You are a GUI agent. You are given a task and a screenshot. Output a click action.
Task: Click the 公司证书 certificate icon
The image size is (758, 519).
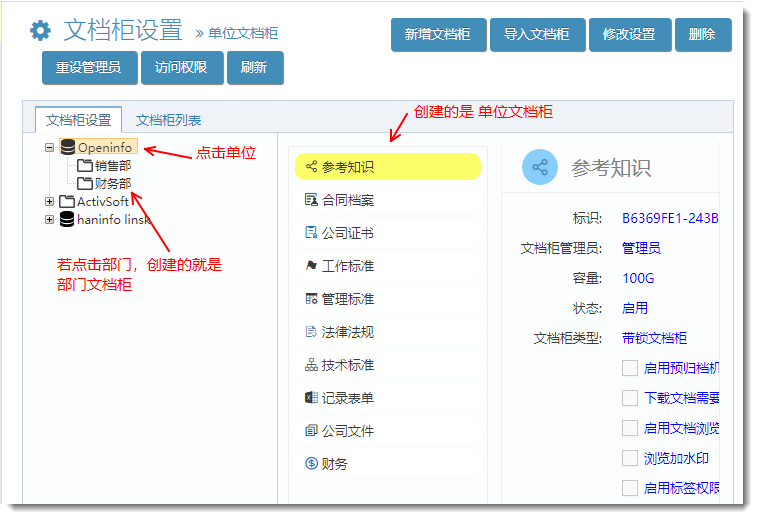pyautogui.click(x=311, y=233)
